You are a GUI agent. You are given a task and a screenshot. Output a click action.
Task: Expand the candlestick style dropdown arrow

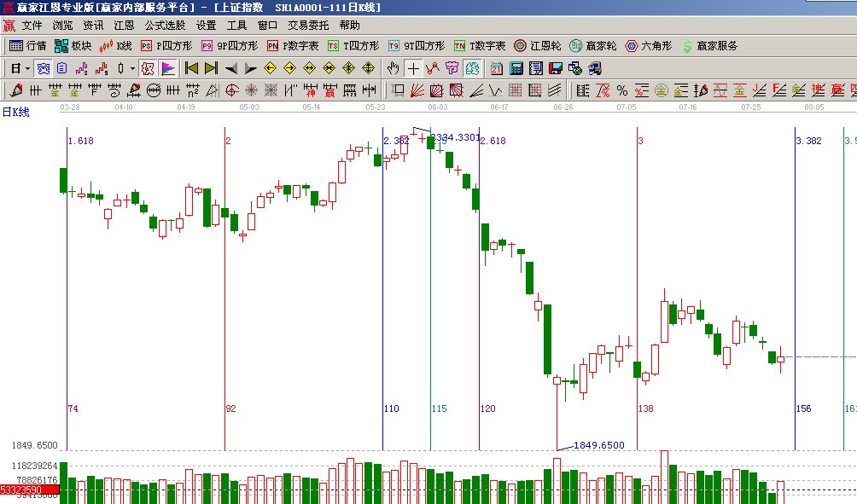coord(132,68)
